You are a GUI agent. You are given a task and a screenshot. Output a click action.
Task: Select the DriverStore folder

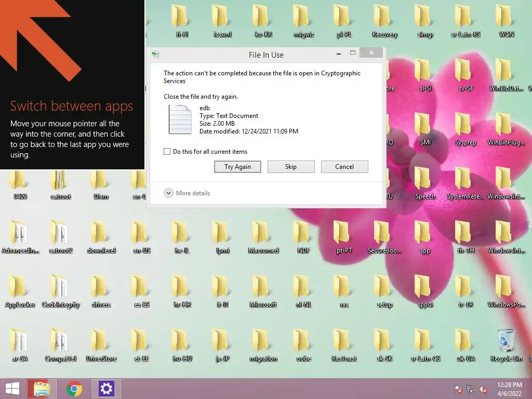[x=101, y=345]
